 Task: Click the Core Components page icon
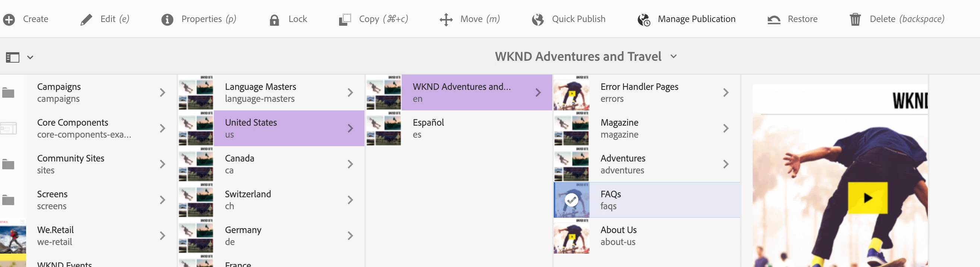[x=8, y=128]
